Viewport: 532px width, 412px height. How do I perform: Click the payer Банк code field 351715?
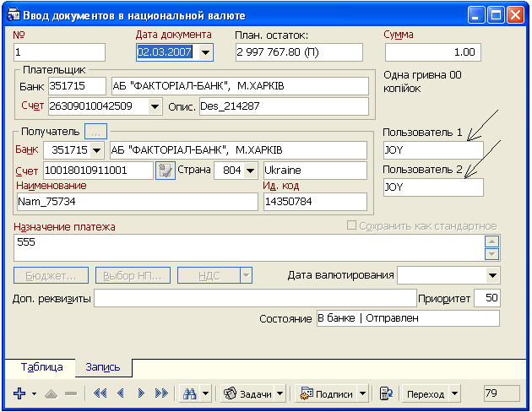pos(77,86)
